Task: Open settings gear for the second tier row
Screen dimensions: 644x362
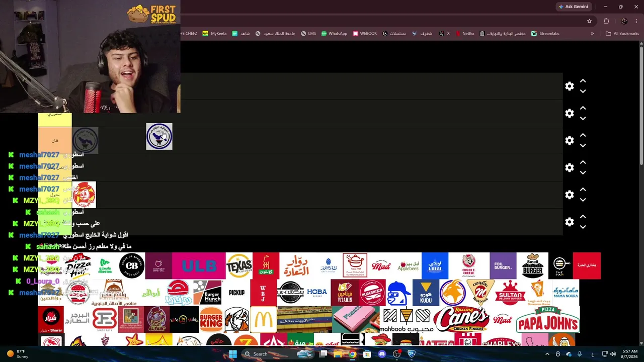Action: click(570, 114)
